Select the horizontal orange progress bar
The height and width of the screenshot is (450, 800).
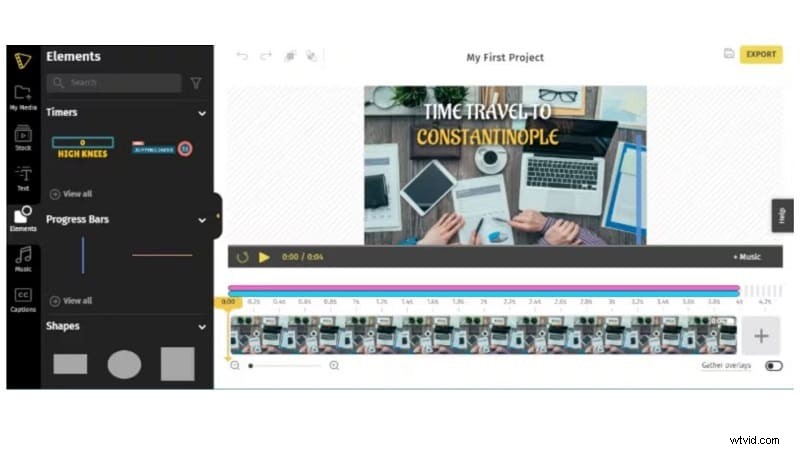click(162, 255)
